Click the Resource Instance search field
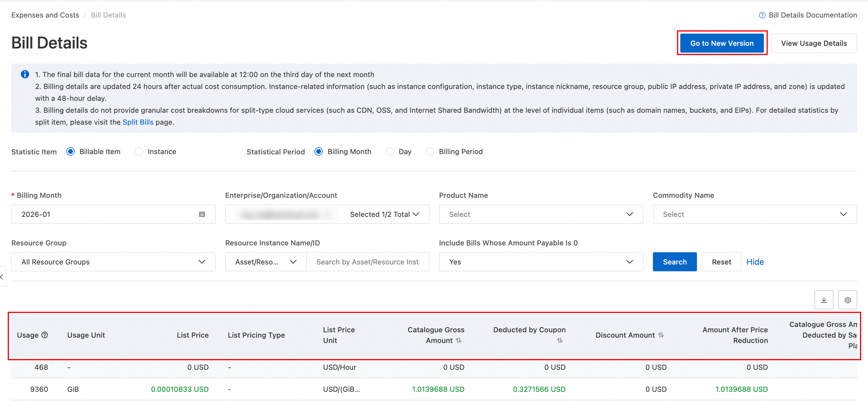This screenshot has width=868, height=401. pyautogui.click(x=368, y=262)
